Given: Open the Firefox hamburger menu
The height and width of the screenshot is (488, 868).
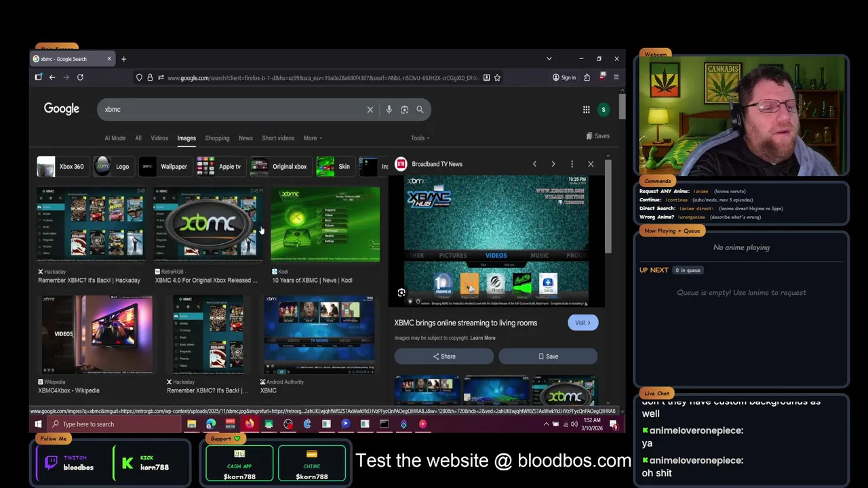Looking at the screenshot, I should coord(616,77).
